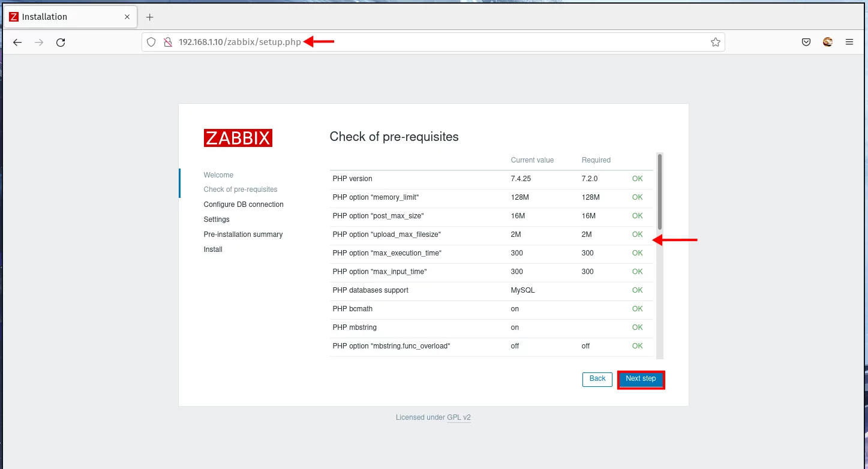Click PHP option "max_execution_time" text
Screen dimensions: 868x469
tap(387, 253)
